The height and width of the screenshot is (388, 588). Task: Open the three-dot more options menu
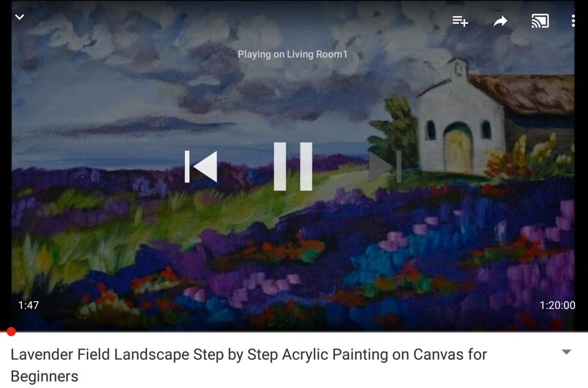pyautogui.click(x=573, y=21)
